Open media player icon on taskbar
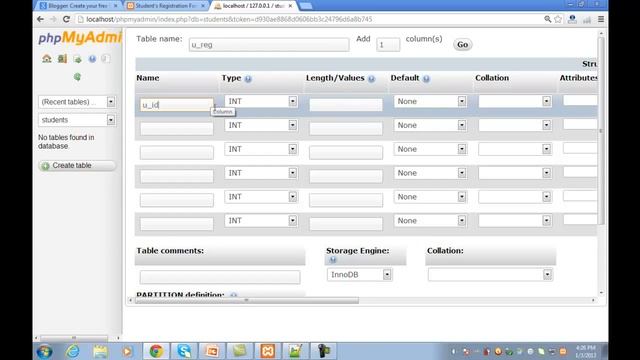 pyautogui.click(x=127, y=351)
